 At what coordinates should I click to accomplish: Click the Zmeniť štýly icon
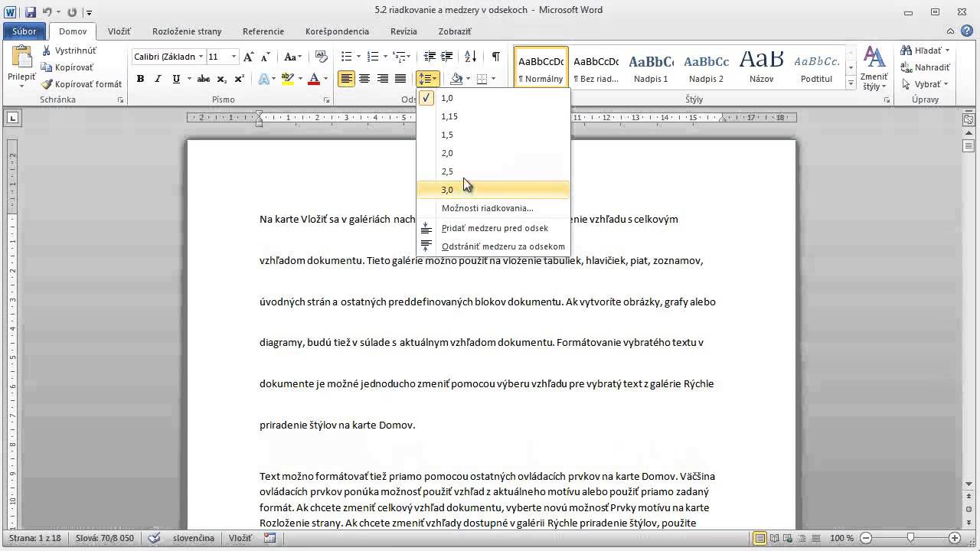point(873,67)
